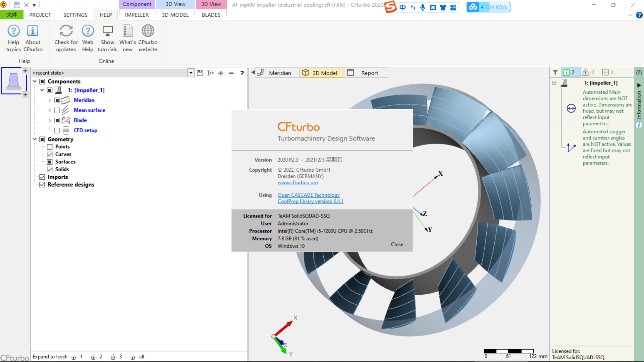Expand the Mean surface node
This screenshot has width=644, height=362.
click(x=50, y=110)
